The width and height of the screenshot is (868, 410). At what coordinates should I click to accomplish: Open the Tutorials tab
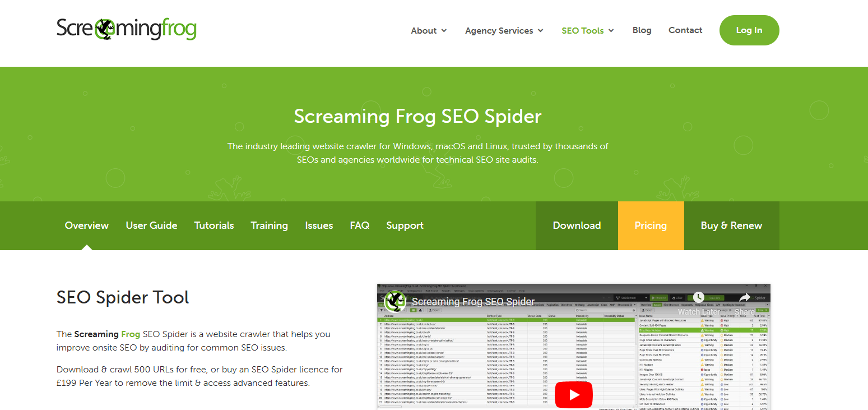click(214, 225)
